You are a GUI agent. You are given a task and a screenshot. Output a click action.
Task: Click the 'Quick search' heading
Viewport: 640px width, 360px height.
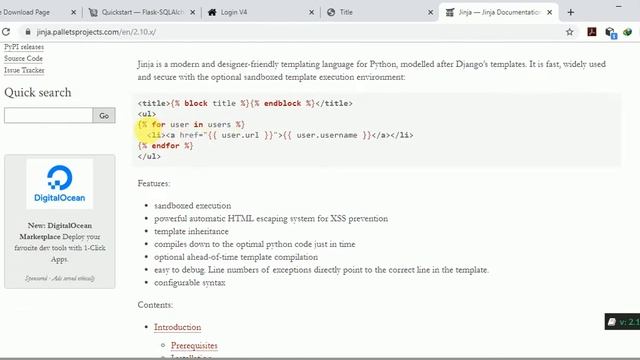[38, 93]
